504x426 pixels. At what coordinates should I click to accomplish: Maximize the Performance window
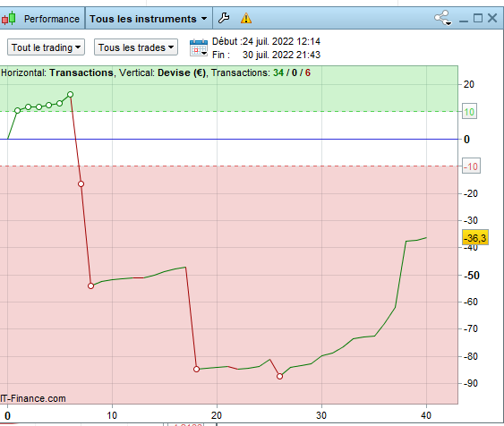[478, 18]
